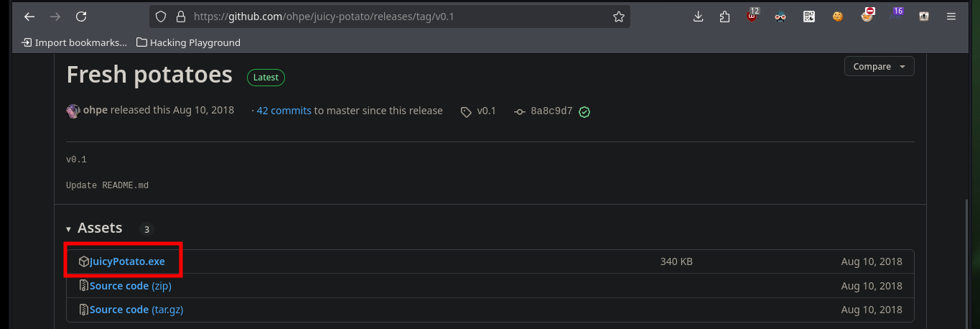The width and height of the screenshot is (980, 329).
Task: Open the QR code extension
Action: (x=809, y=17)
